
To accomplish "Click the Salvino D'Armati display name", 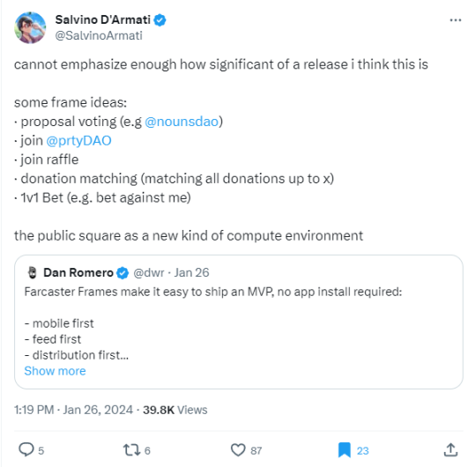I will click(103, 19).
